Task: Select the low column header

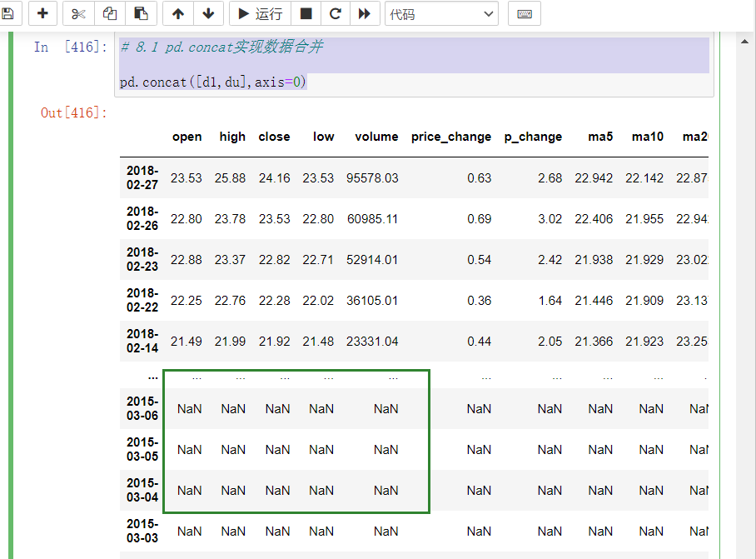Action: 324,137
